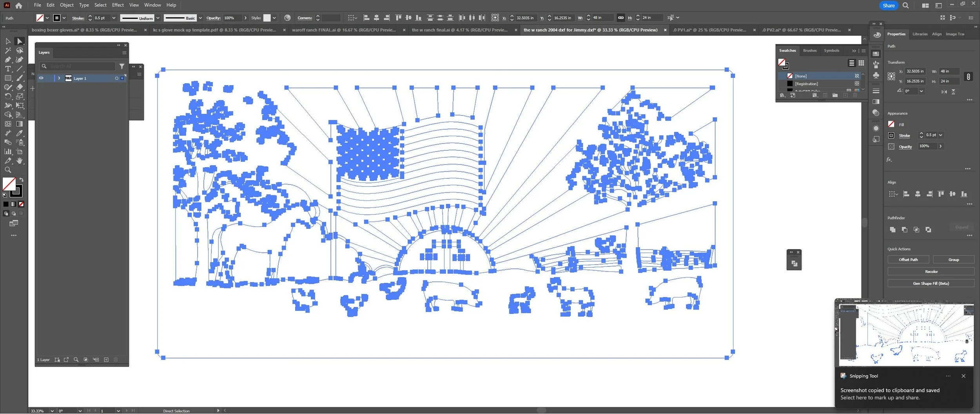The width and height of the screenshot is (980, 414).
Task: Expand opacity slider arrow in Appearance
Action: [940, 146]
